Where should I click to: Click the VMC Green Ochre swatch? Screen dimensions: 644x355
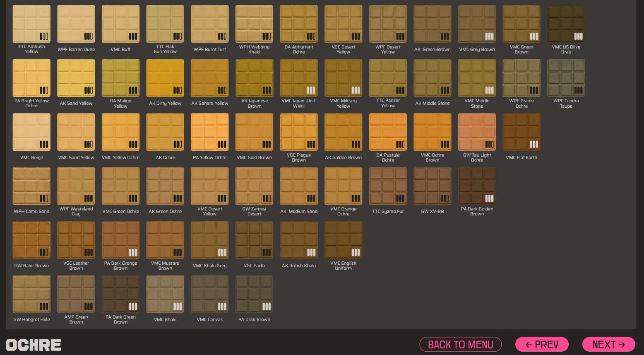(x=120, y=186)
